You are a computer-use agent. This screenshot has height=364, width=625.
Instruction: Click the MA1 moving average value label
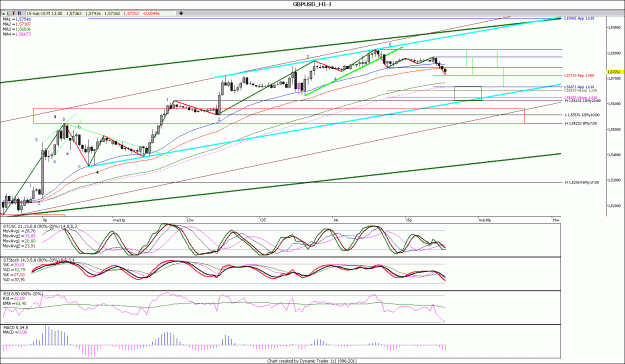pos(17,19)
